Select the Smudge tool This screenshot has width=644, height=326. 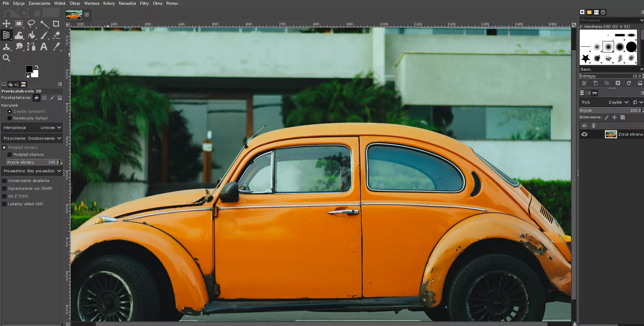point(19,46)
